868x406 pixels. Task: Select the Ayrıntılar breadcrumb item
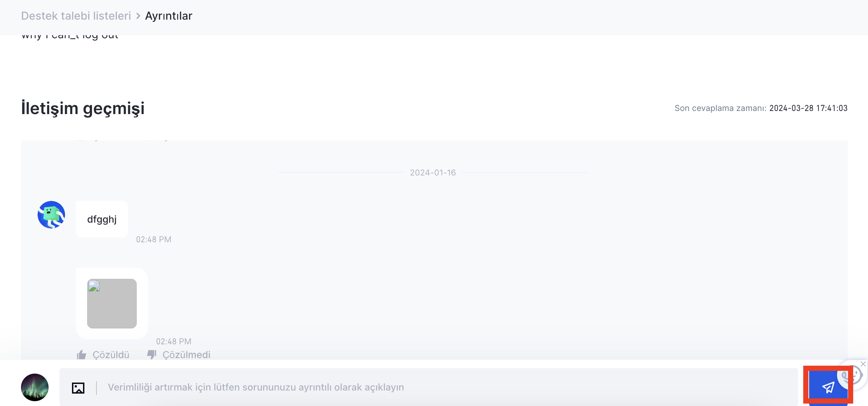point(169,16)
